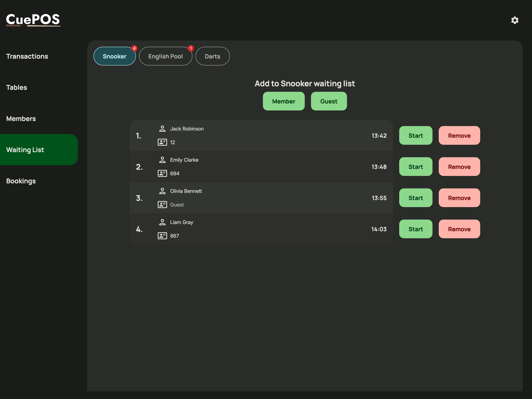
Task: Switch to the English Pool tab
Action: 166,56
